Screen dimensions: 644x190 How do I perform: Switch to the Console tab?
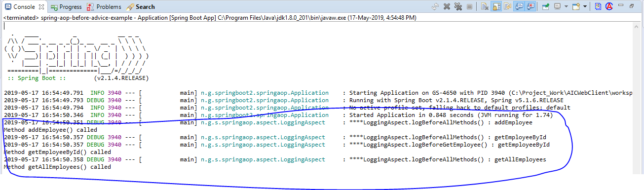click(24, 7)
